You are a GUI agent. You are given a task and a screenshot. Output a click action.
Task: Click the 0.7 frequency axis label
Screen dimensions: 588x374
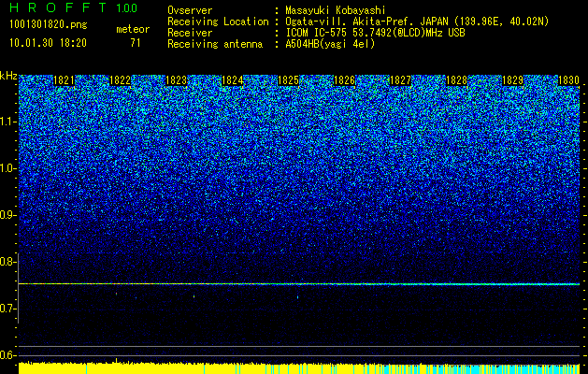[x=7, y=309]
